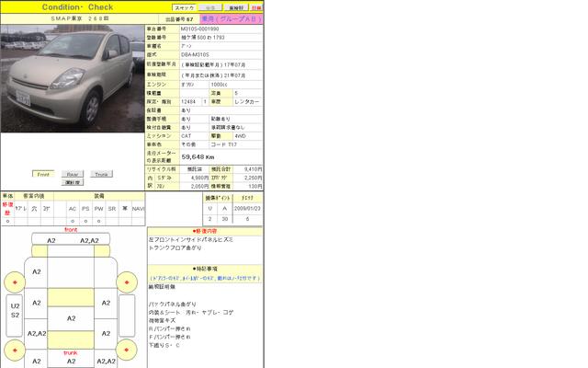
Task: Open the third tab in yellow header
Action: 236,7
